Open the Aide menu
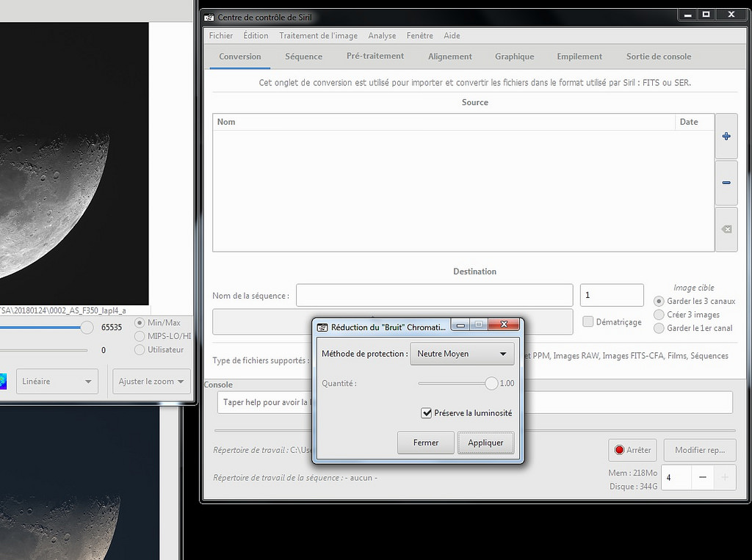This screenshot has height=560, width=752. 452,35
